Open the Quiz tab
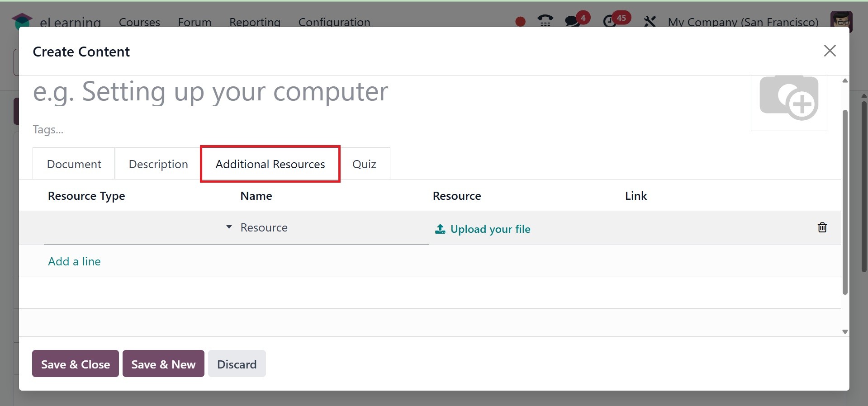This screenshot has height=406, width=868. pyautogui.click(x=364, y=164)
